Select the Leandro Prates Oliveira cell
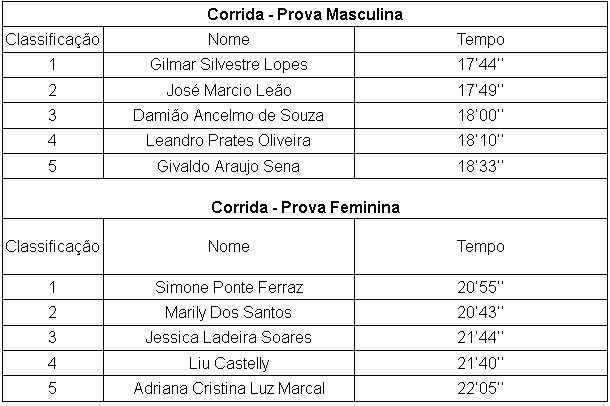This screenshot has width=610, height=406. coord(228,140)
